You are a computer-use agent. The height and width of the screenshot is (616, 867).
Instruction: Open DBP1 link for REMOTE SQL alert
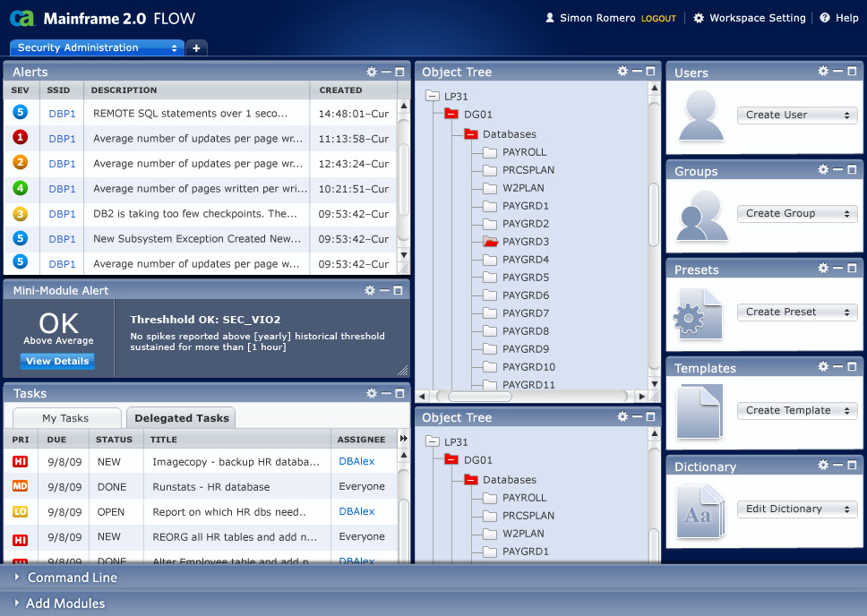(x=62, y=114)
